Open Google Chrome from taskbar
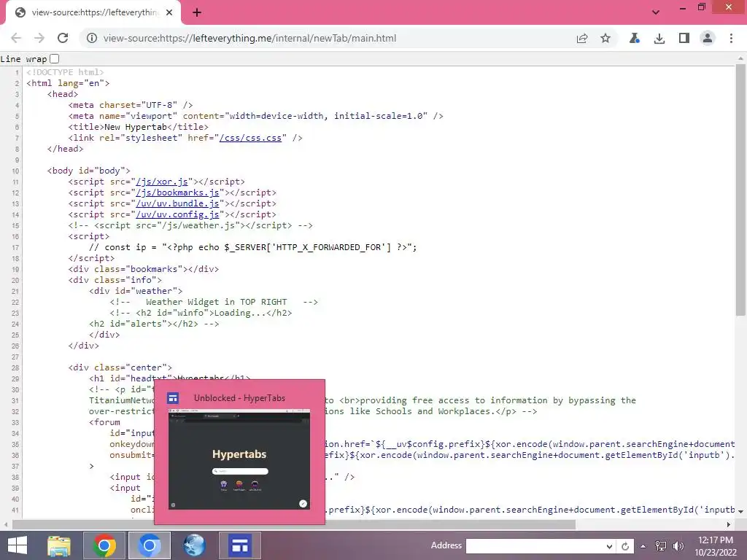Viewport: 747px width, 560px height. click(x=104, y=545)
